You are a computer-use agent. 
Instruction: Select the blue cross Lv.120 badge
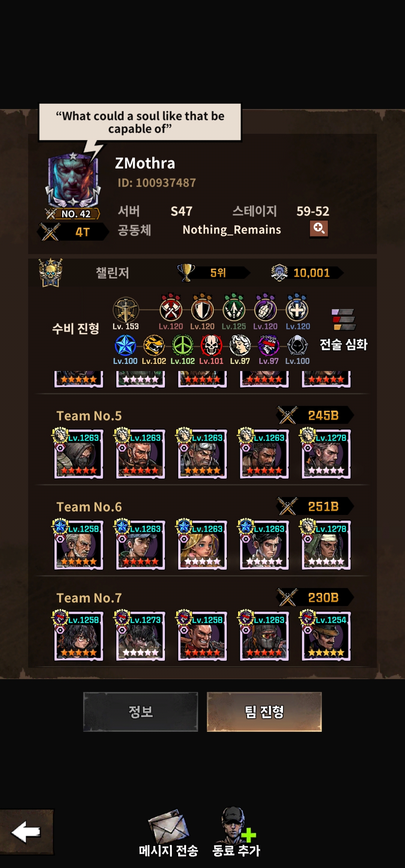pyautogui.click(x=297, y=309)
